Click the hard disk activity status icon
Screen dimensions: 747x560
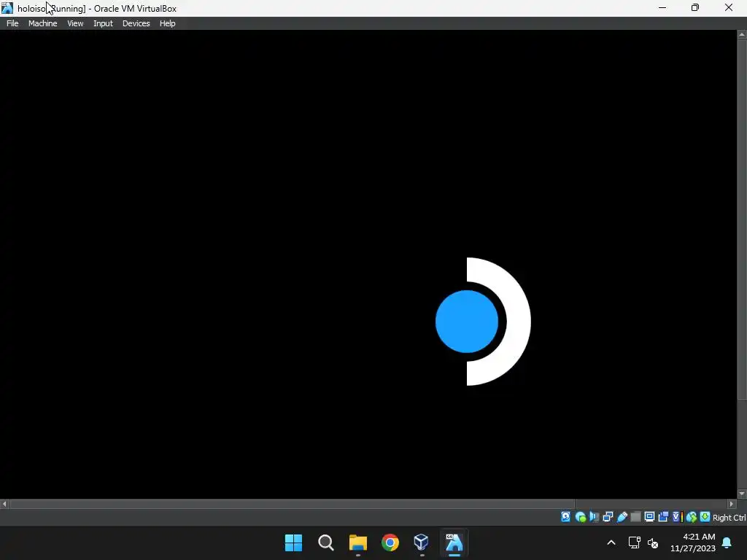(x=565, y=517)
